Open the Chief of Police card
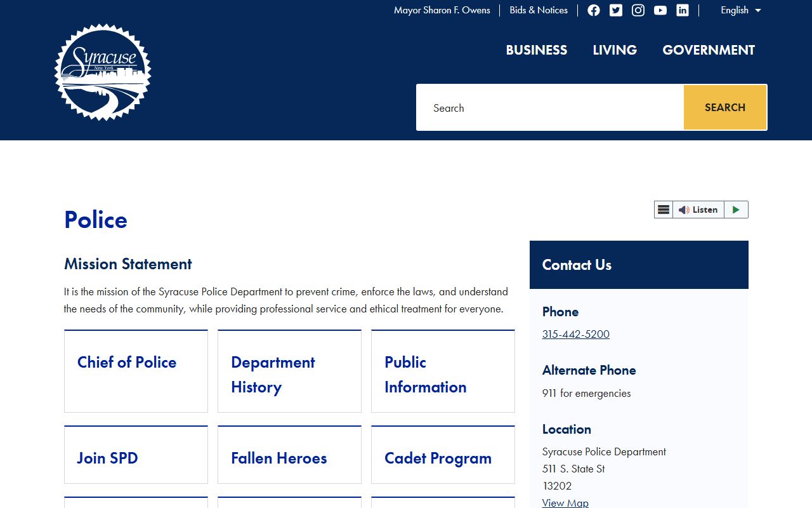 pos(136,371)
